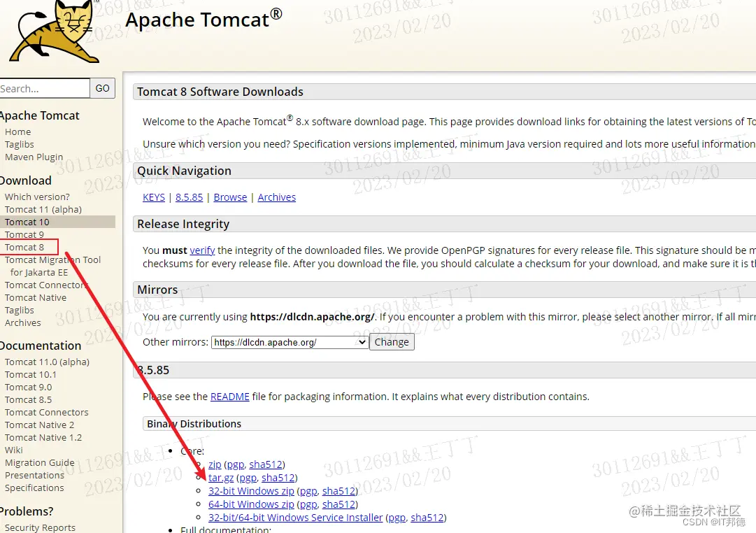The image size is (756, 533).
Task: Open Tomcat 11.0 (alpha) documentation
Action: [48, 362]
